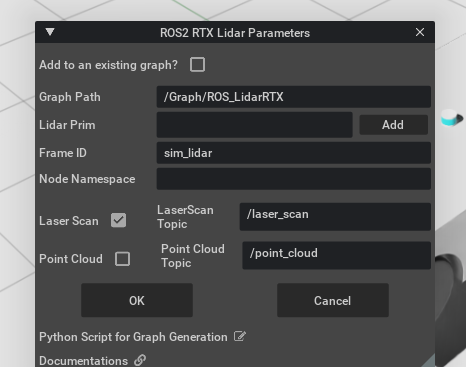The width and height of the screenshot is (466, 367).
Task: Click the Frame ID label
Action: tap(63, 153)
